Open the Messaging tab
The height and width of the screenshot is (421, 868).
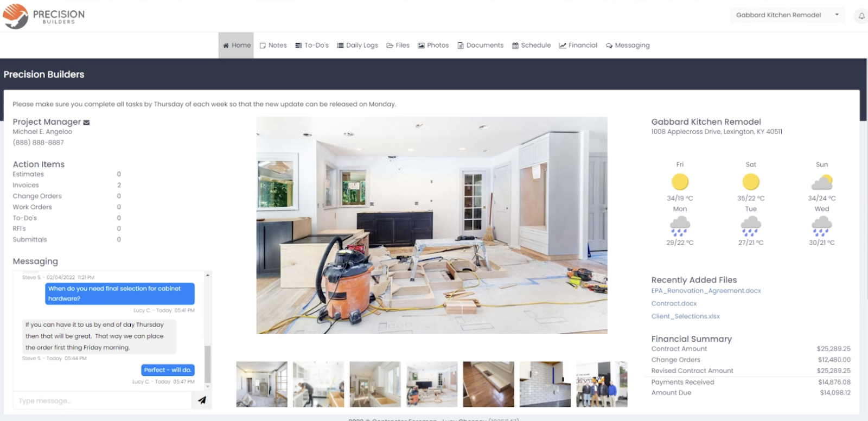pos(628,45)
